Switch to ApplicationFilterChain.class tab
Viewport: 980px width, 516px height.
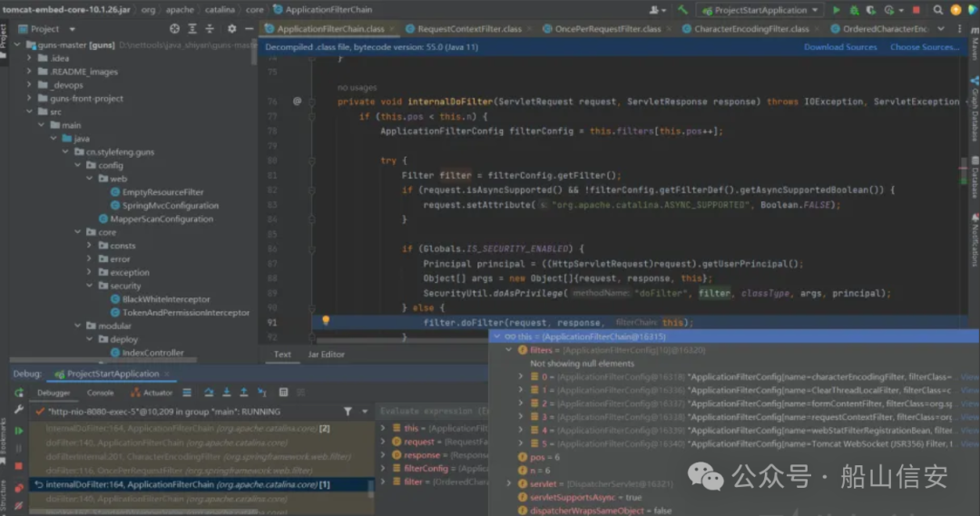(330, 29)
